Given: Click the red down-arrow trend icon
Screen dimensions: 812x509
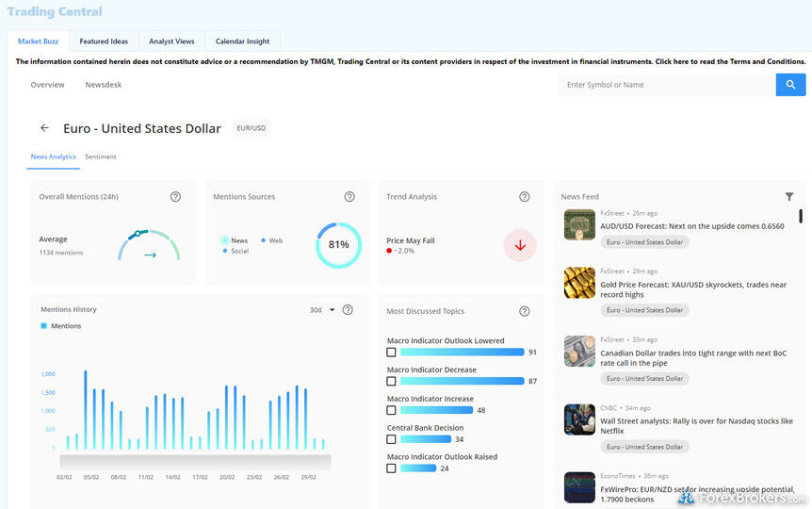Looking at the screenshot, I should [520, 245].
